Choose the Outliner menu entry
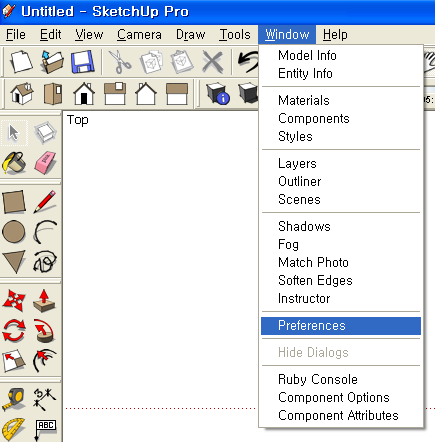Viewport: 435px width, 442px height. point(341,181)
